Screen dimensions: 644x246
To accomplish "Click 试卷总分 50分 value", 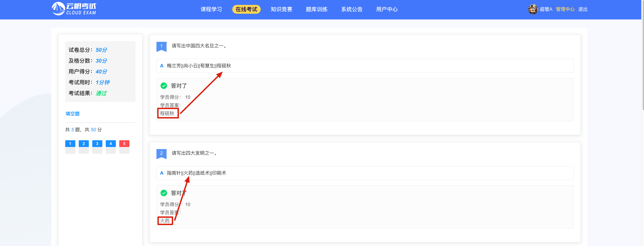I will [x=101, y=50].
